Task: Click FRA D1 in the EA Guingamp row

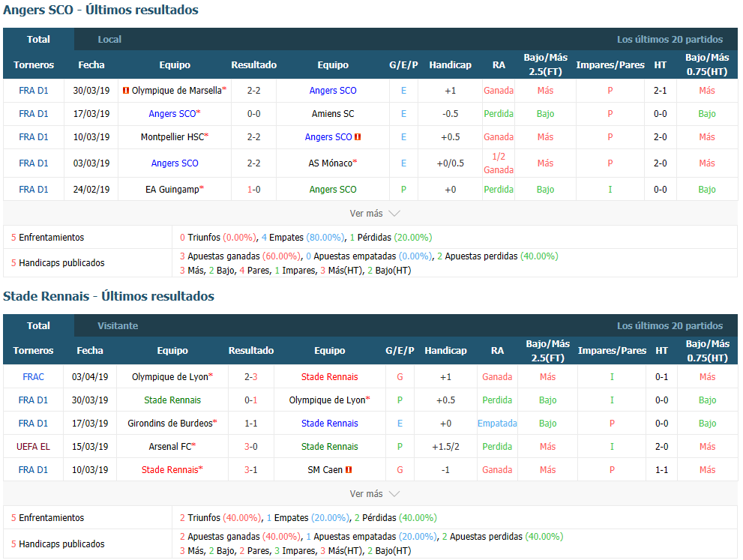Action: point(34,189)
